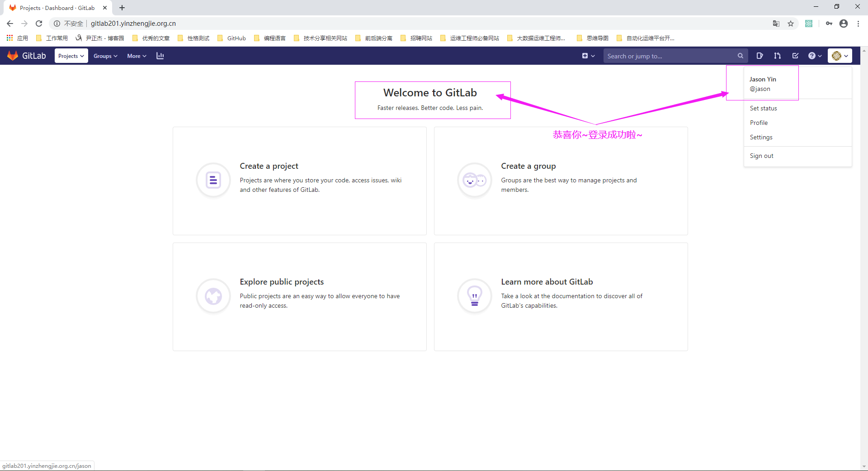The height and width of the screenshot is (471, 868).
Task: Click the GitLab fox logo
Action: [x=13, y=56]
